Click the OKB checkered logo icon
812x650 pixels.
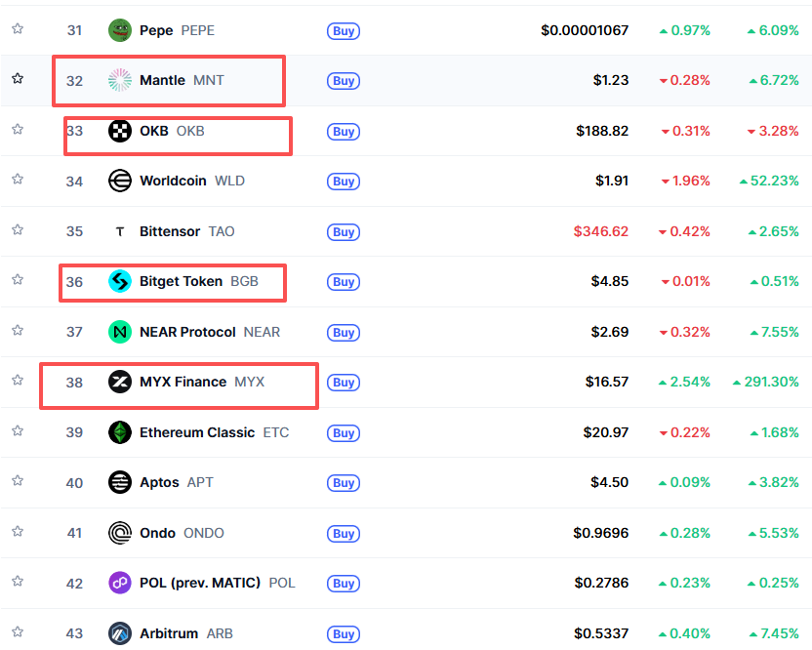click(x=120, y=131)
